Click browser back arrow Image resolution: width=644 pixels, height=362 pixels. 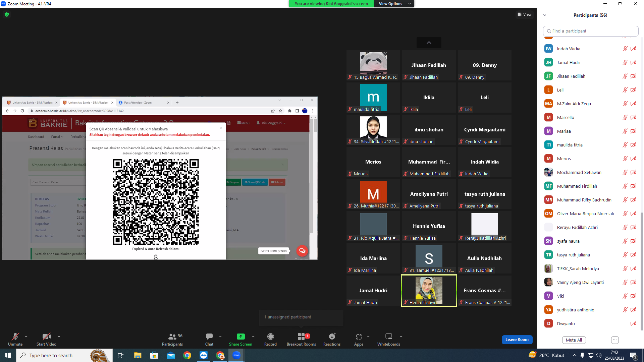click(7, 111)
